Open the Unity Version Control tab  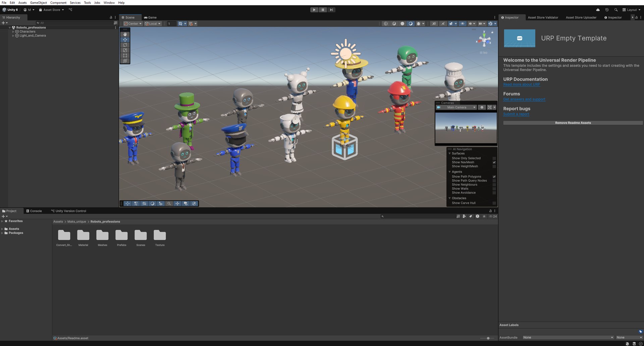coord(69,211)
